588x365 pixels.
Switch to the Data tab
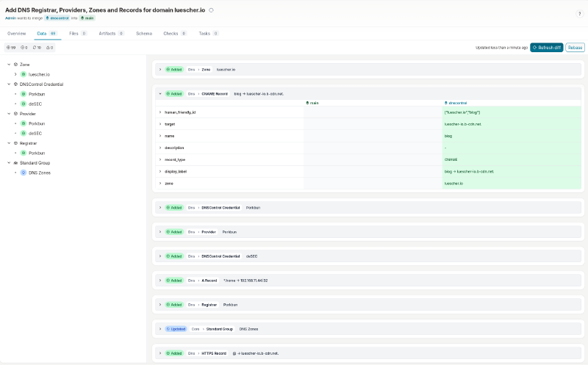(x=47, y=33)
